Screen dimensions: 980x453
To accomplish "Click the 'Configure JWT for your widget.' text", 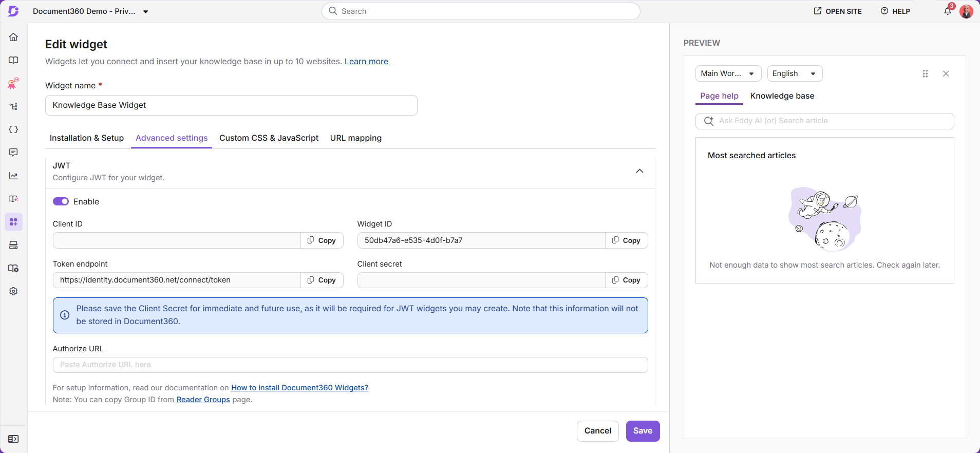I will pos(108,178).
